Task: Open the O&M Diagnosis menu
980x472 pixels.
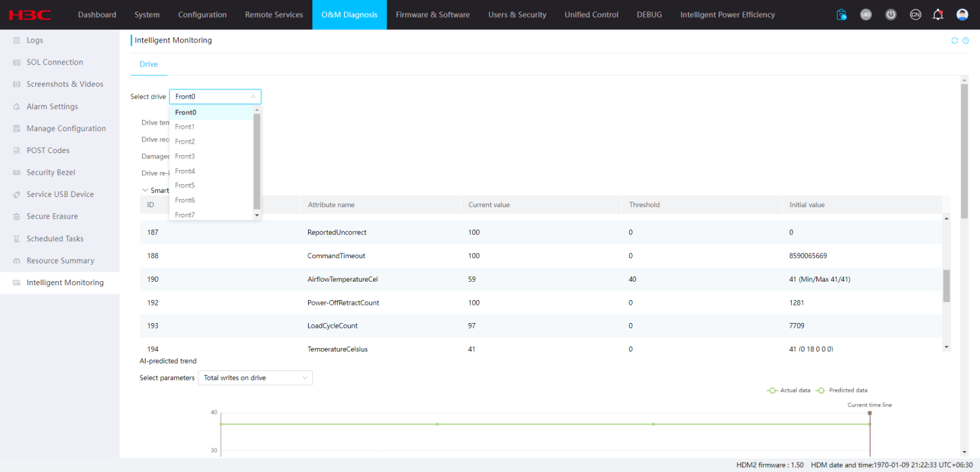Action: [349, 14]
